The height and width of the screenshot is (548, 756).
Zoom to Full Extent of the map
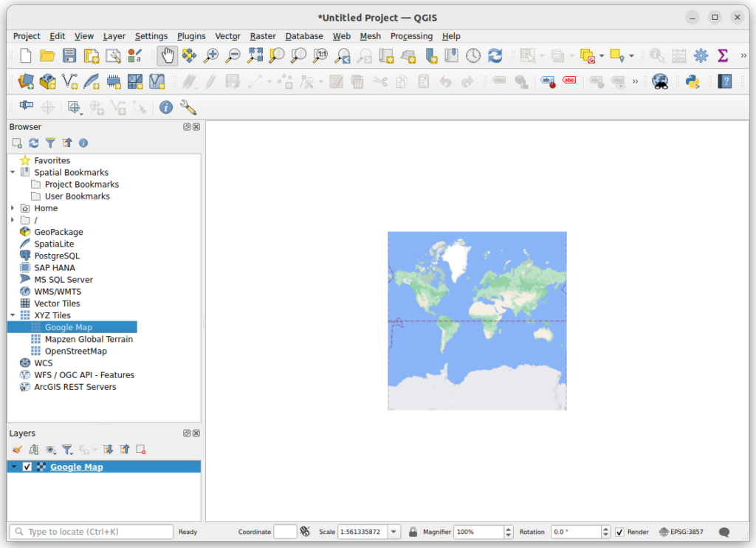(x=255, y=55)
